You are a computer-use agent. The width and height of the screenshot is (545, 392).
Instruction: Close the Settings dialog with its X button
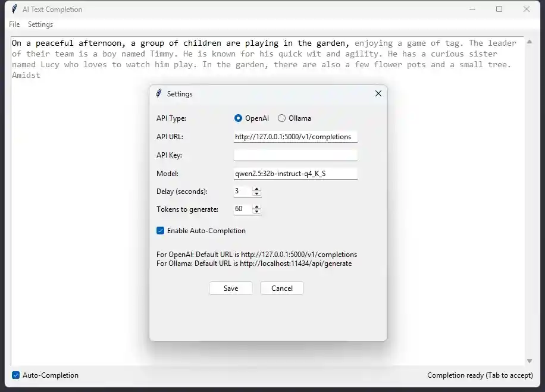[378, 93]
